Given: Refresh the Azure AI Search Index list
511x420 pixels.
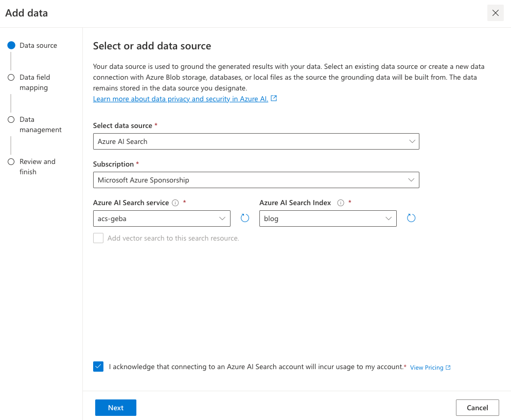Looking at the screenshot, I should (411, 218).
